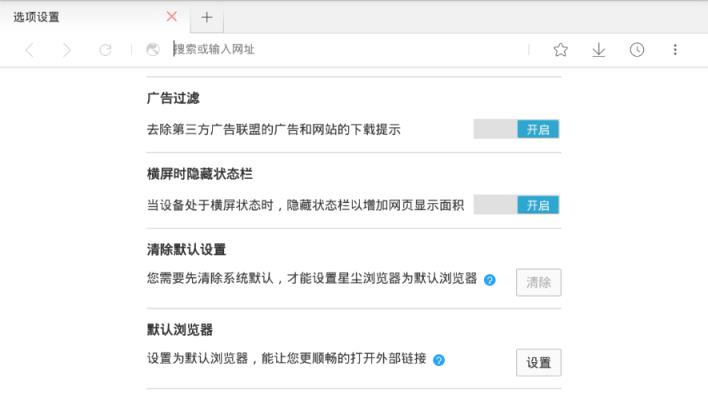708x398 pixels.
Task: Click the 清除 button for default settings
Action: click(x=539, y=282)
